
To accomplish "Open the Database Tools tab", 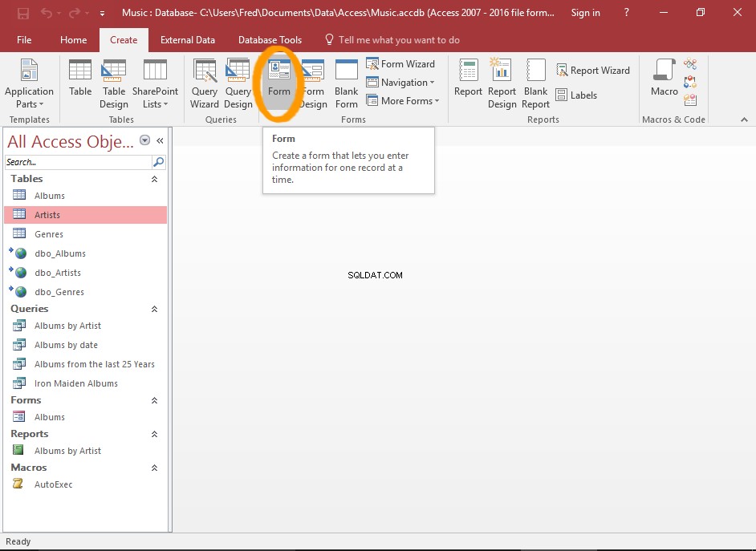I will point(270,40).
